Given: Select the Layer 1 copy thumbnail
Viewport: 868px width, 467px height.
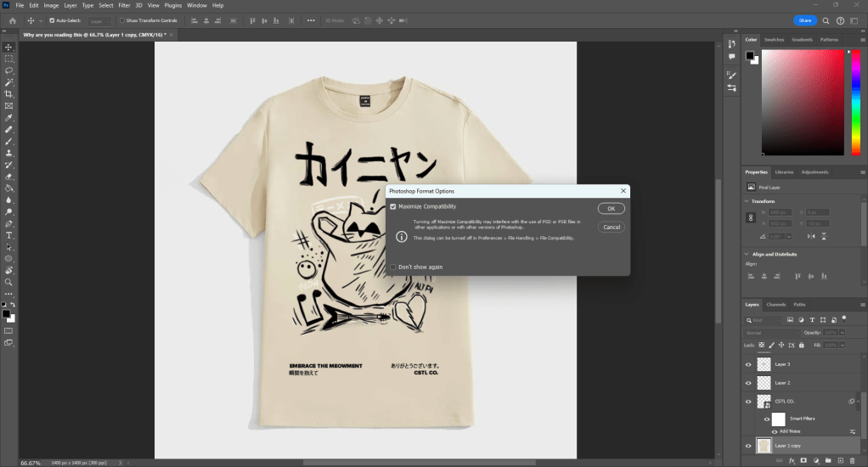Looking at the screenshot, I should pos(764,445).
